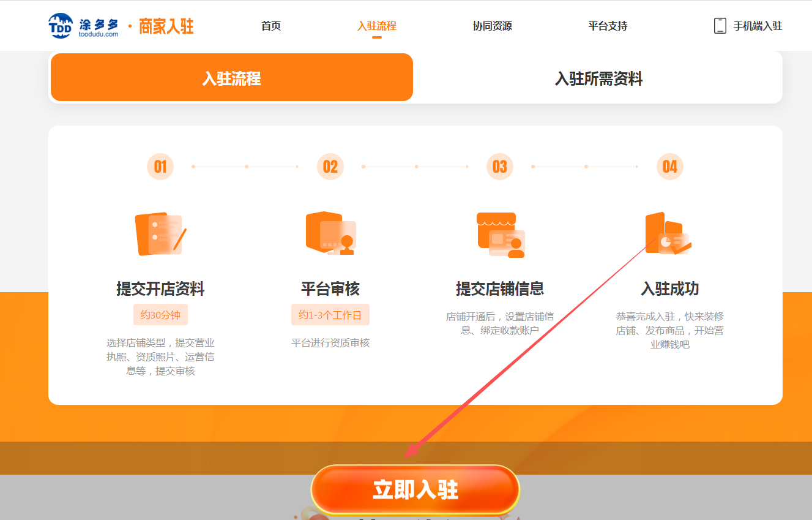
Task: Switch to the 入驻所需资料 tab
Action: [x=598, y=78]
